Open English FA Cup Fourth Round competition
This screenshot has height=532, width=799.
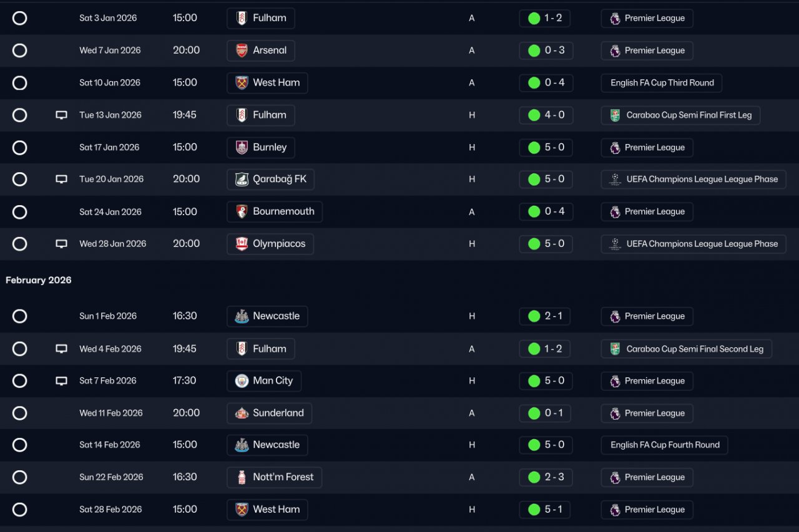(x=665, y=445)
